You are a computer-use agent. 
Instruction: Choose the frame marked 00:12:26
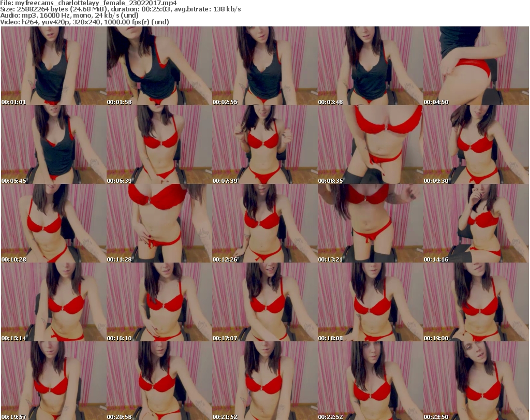(x=264, y=224)
